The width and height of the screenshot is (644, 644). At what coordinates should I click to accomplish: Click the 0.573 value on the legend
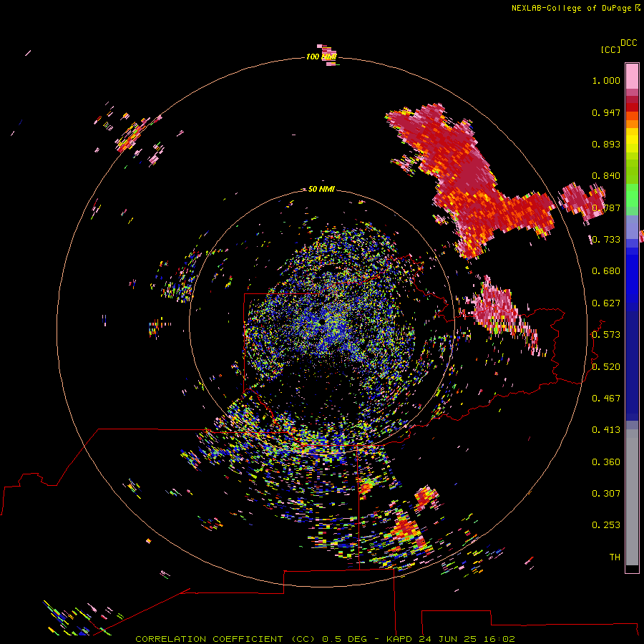click(x=606, y=335)
